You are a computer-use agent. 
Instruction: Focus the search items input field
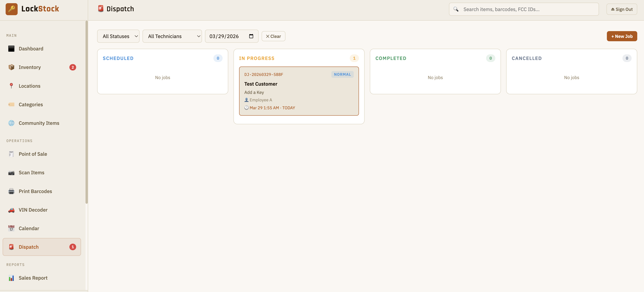pyautogui.click(x=528, y=9)
